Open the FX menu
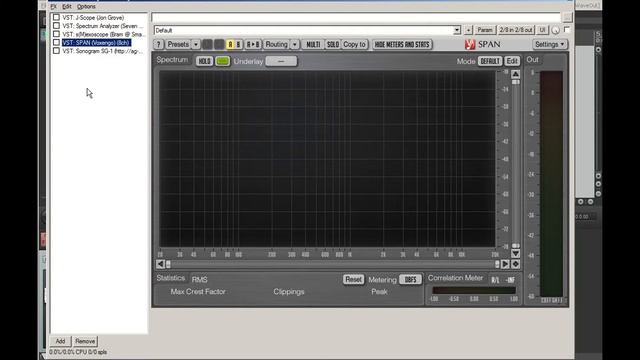The height and width of the screenshot is (360, 640). (53, 7)
